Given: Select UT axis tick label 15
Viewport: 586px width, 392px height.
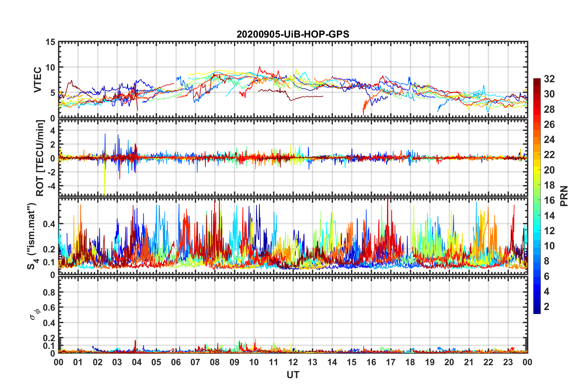Looking at the screenshot, I should [x=352, y=362].
